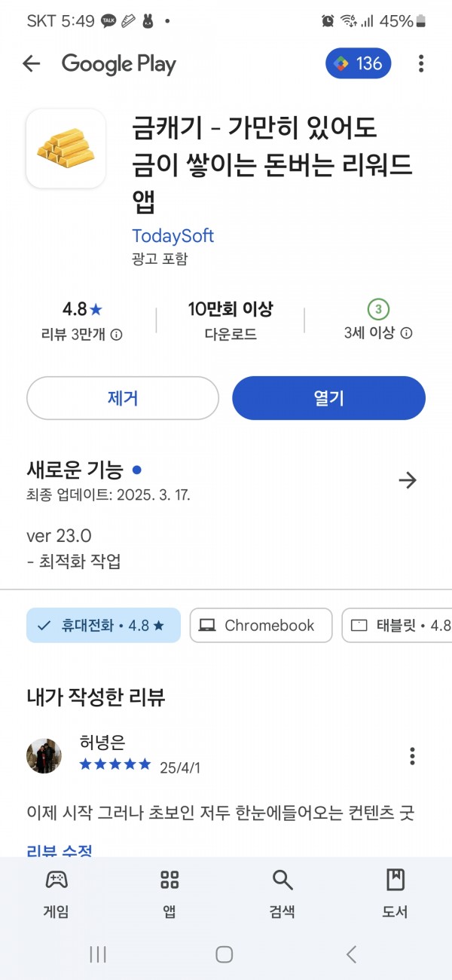The height and width of the screenshot is (980, 452).
Task: Select the Chromebook device chip
Action: coord(261,625)
